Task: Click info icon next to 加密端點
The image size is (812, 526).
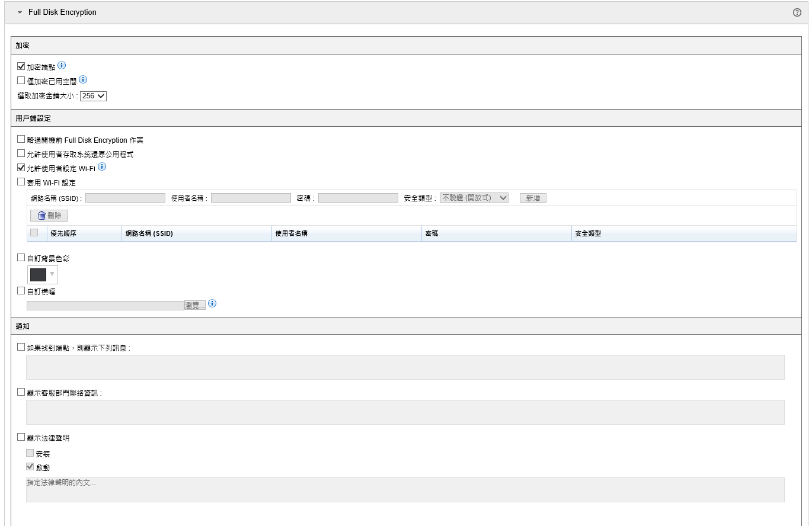Action: [x=62, y=66]
